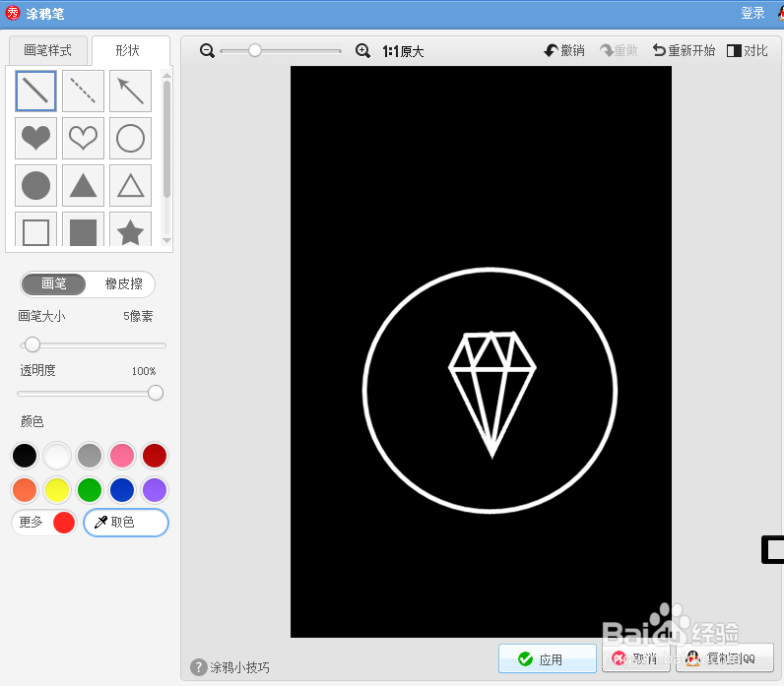
Task: Click the 登录 login link
Action: point(752,13)
